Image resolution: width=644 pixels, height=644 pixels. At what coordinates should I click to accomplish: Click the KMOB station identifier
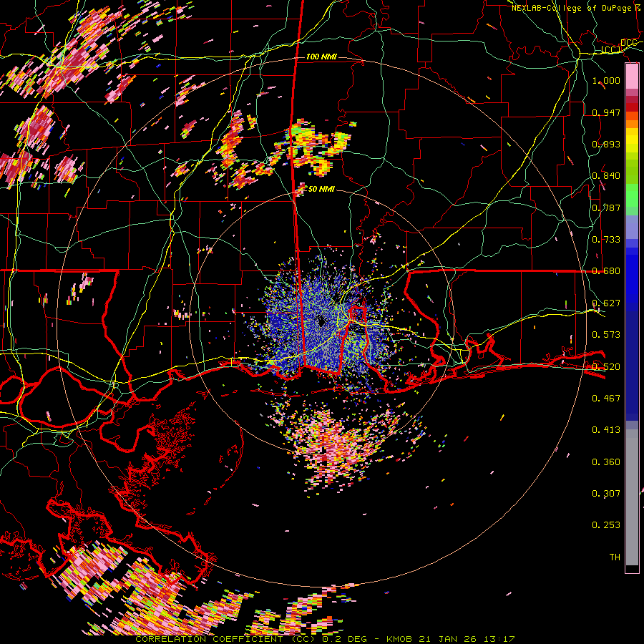pos(401,639)
